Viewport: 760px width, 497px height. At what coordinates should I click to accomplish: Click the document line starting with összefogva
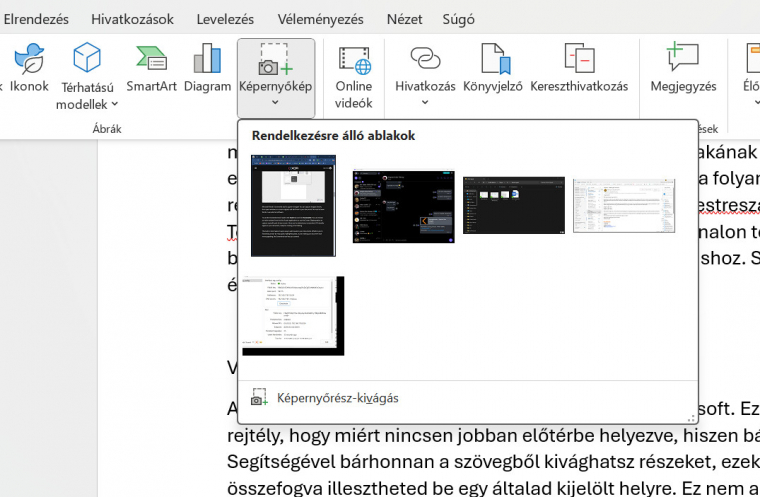pos(493,488)
